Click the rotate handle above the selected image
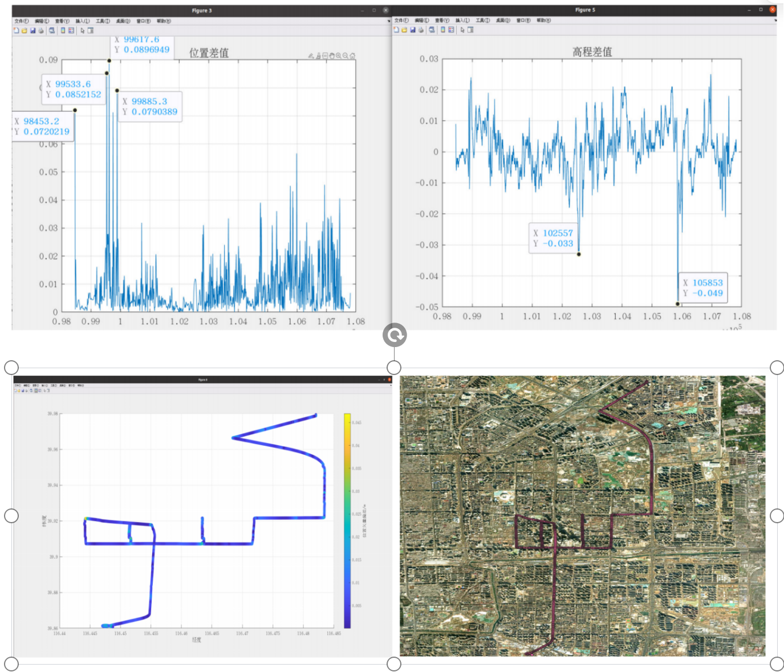This screenshot has width=784, height=672. tap(395, 335)
